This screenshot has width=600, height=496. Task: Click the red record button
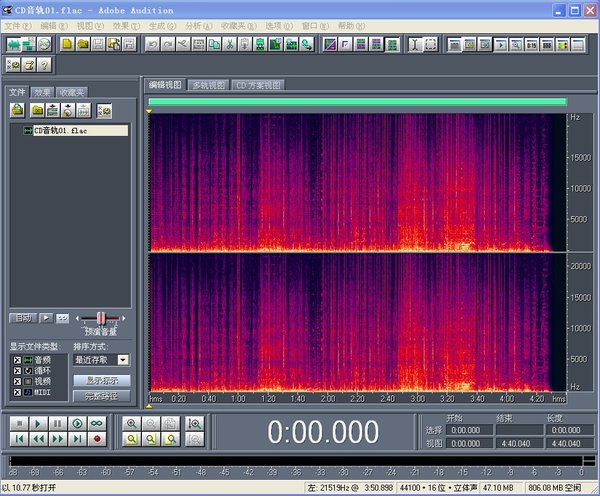point(97,439)
